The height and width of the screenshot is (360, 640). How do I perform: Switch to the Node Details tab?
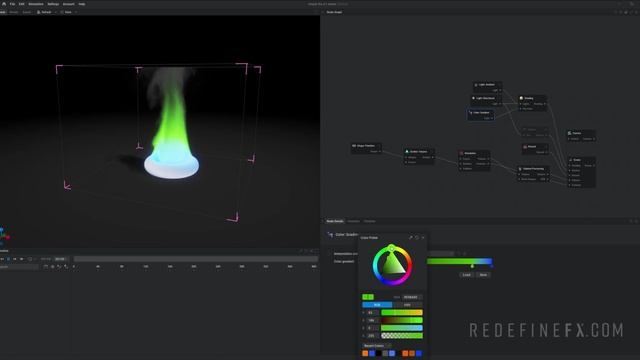[x=335, y=221]
